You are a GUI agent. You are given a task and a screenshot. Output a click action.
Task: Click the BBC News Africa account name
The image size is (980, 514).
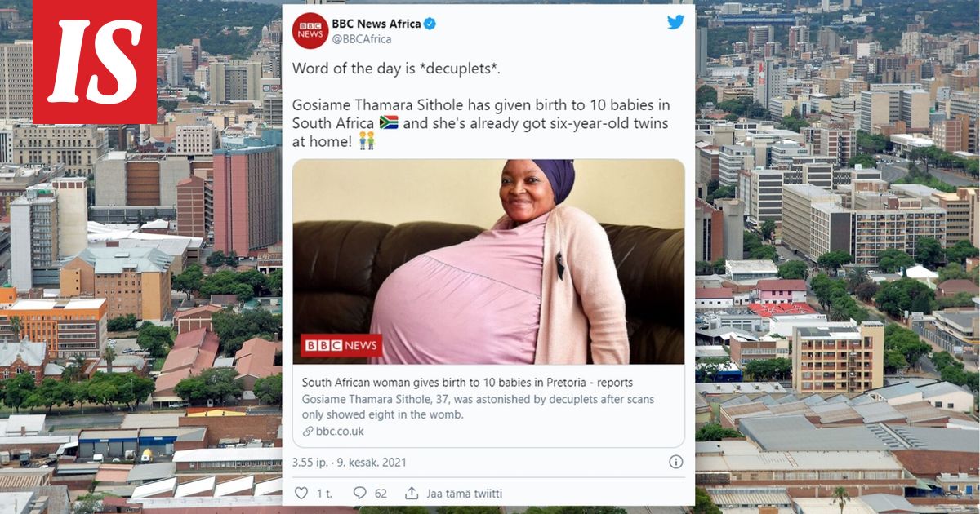pyautogui.click(x=376, y=24)
